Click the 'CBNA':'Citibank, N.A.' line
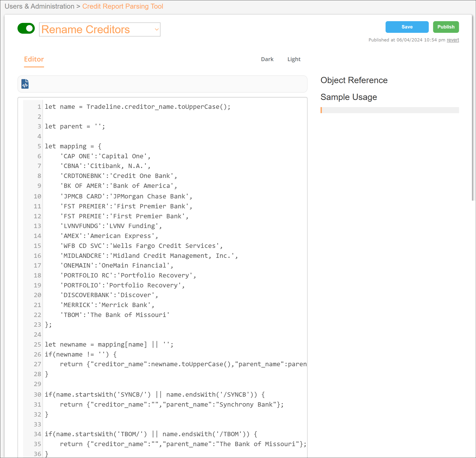Screen dimensions: 476x458 (x=105, y=166)
